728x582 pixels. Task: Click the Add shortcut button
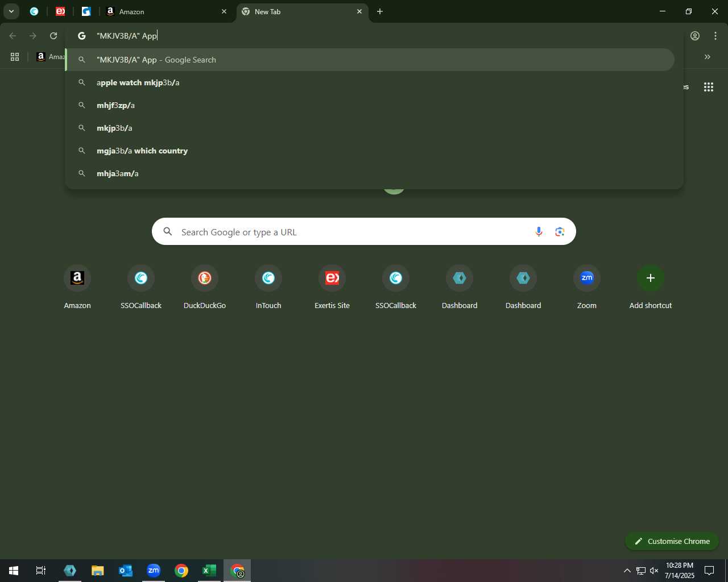[651, 288]
